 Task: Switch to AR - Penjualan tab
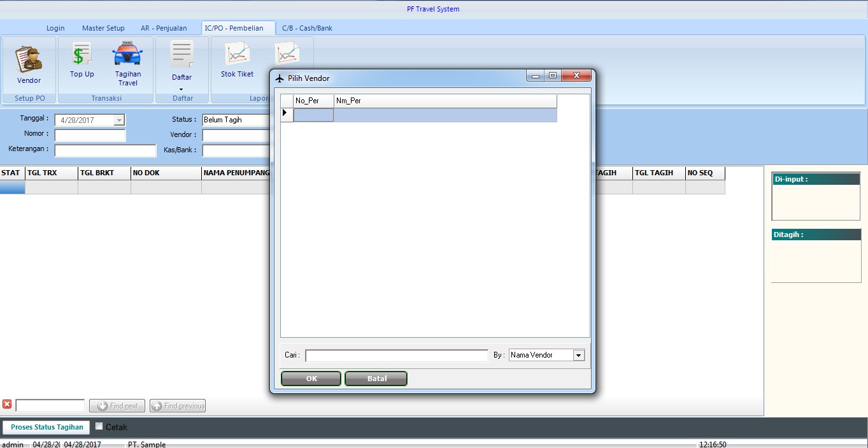point(164,28)
